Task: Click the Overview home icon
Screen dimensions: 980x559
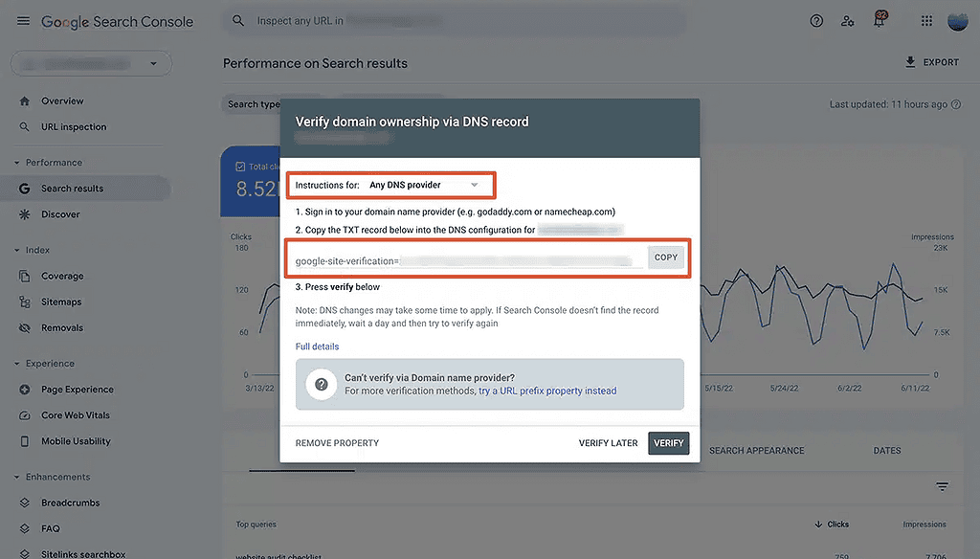Action: [24, 101]
